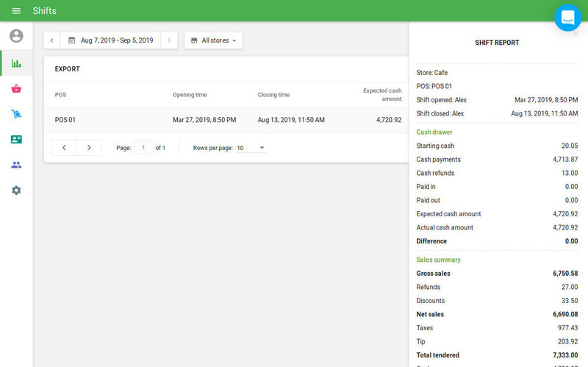Select the Inventory management sidebar icon

coord(16,114)
